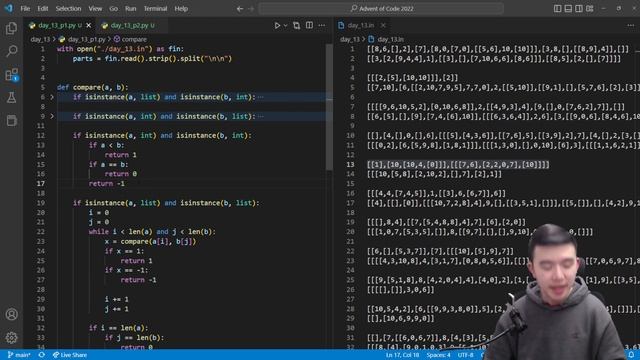Start Live Share from status bar
Screen dimensions: 640x360
click(70, 355)
